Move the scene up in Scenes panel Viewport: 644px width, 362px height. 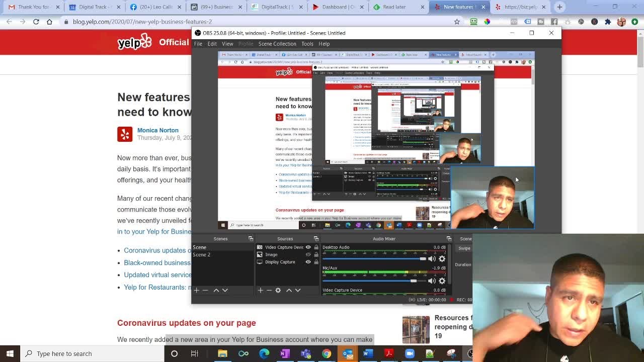[x=216, y=290]
